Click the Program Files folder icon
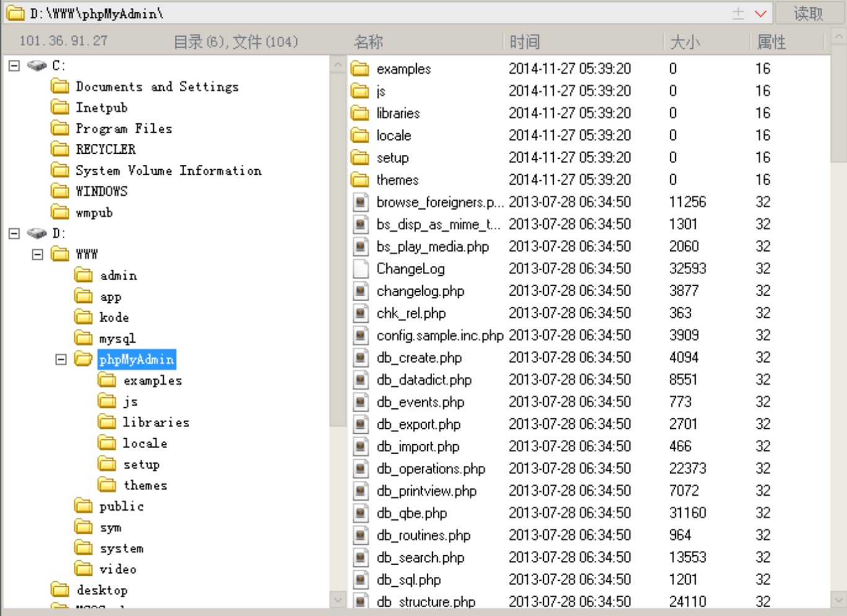 coord(60,128)
